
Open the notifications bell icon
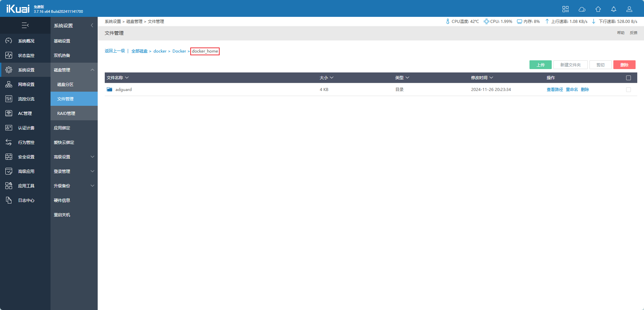[614, 9]
